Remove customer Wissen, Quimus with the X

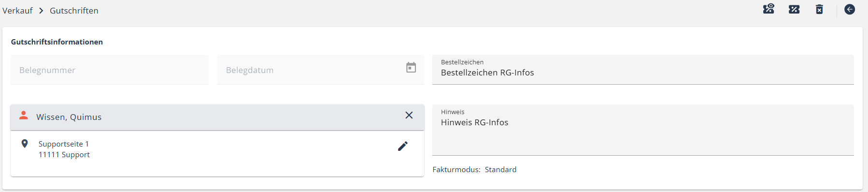point(409,115)
